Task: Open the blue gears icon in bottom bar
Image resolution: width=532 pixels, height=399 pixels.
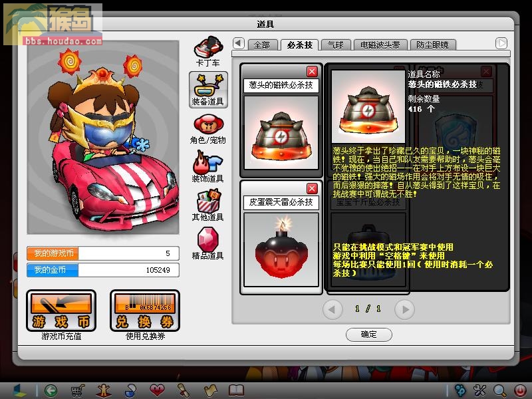Action: (x=460, y=391)
